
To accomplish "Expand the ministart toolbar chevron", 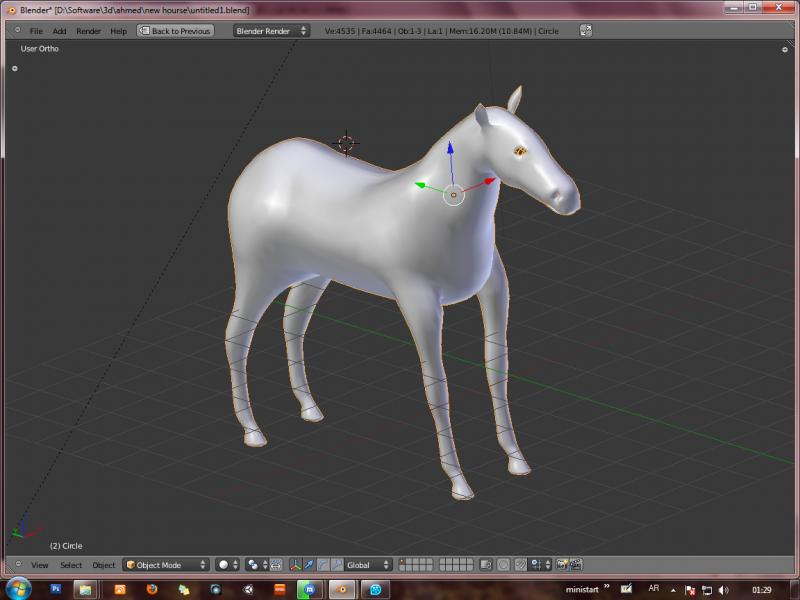I will click(x=607, y=586).
